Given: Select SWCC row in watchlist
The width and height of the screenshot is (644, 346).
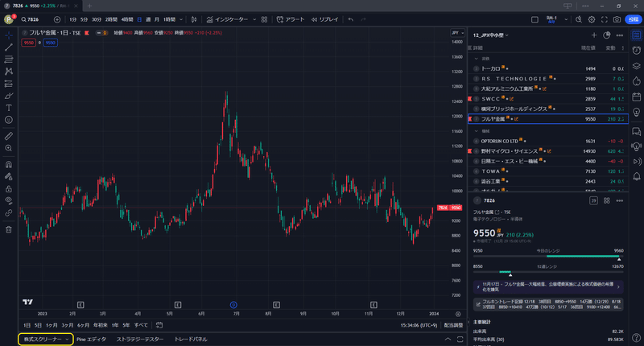Looking at the screenshot, I should tap(548, 99).
